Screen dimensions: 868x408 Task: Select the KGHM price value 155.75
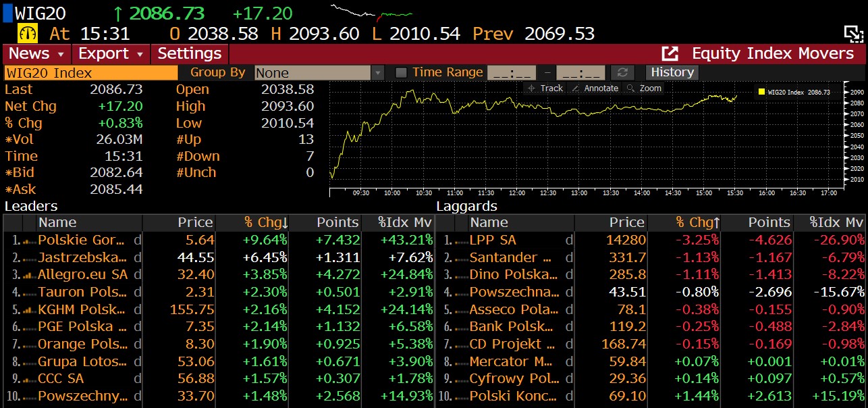point(191,309)
